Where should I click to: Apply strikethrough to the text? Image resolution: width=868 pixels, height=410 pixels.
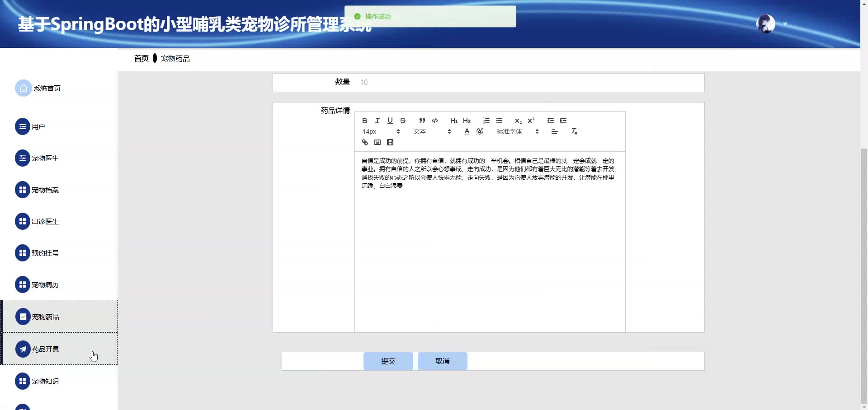tap(403, 121)
